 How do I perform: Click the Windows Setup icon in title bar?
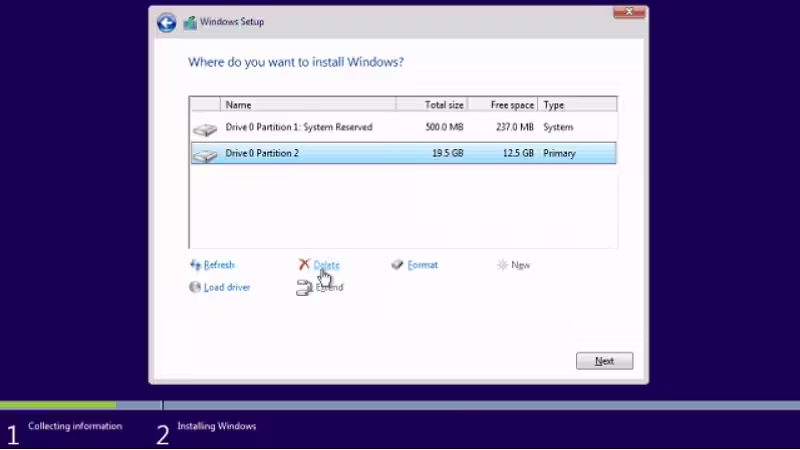click(x=190, y=22)
